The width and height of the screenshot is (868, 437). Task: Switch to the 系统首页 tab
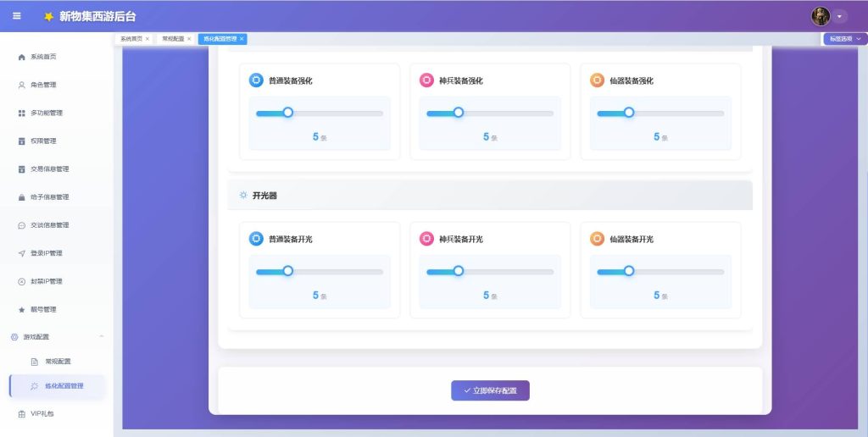point(131,39)
